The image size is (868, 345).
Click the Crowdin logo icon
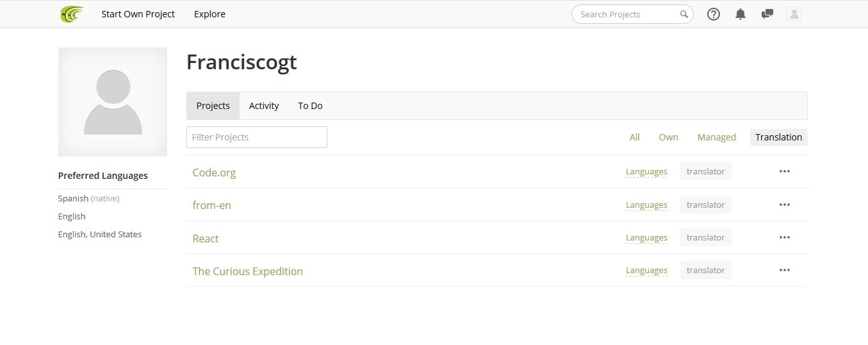tap(71, 14)
